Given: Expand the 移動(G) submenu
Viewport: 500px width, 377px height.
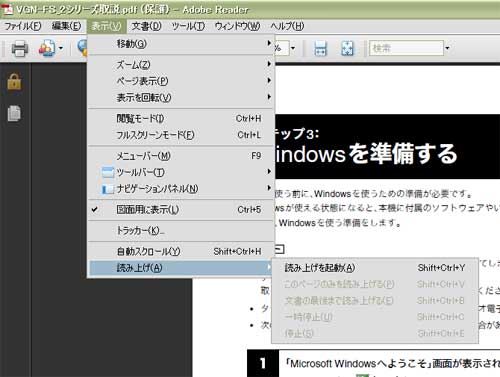Looking at the screenshot, I should tap(181, 44).
